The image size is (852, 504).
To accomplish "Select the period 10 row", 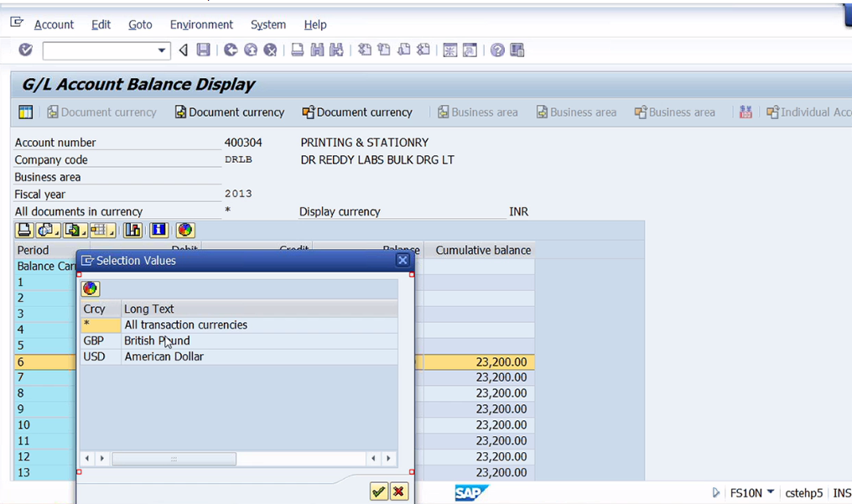I will [x=274, y=424].
